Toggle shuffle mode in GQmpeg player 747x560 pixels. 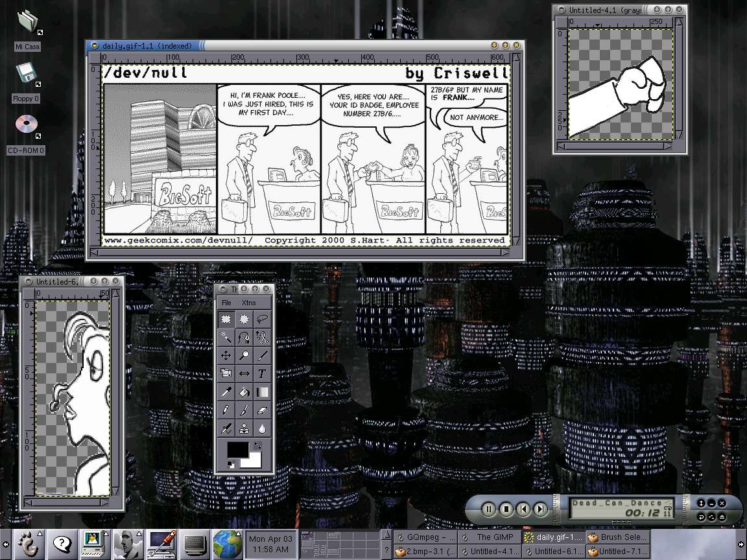coord(711,517)
